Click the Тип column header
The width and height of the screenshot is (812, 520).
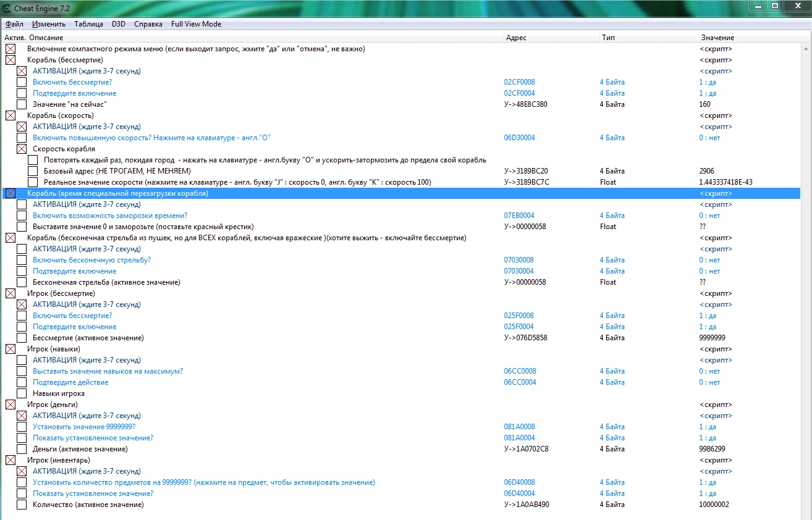coord(608,38)
